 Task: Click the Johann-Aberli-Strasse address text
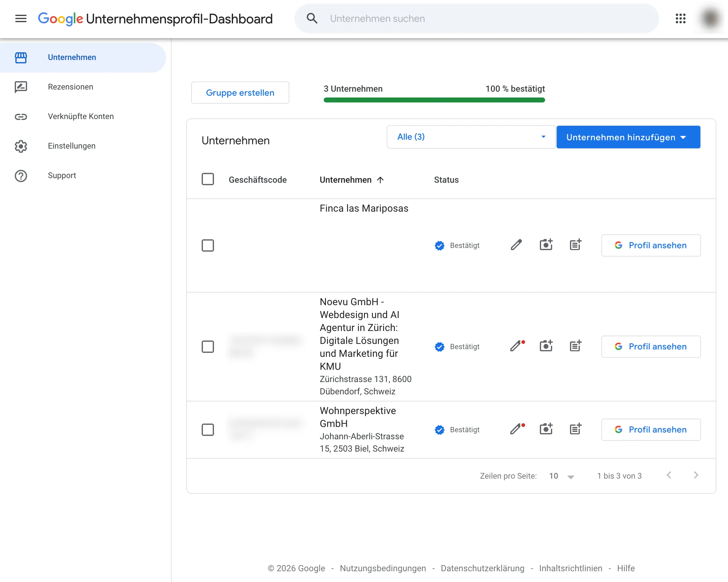point(362,442)
